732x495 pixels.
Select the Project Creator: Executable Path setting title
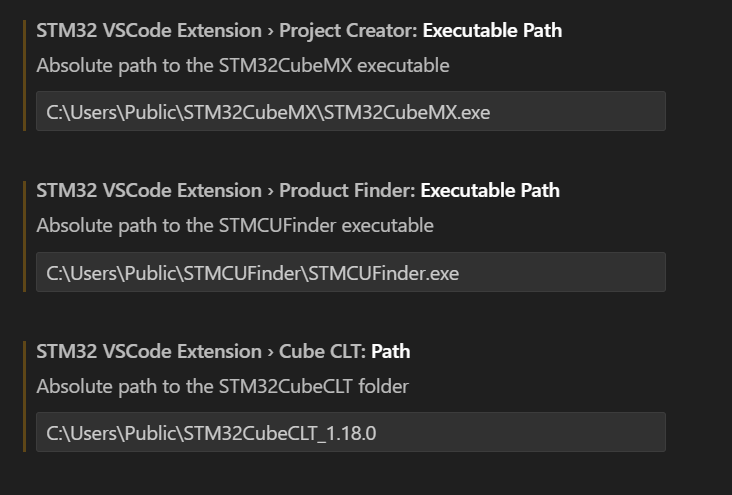point(299,30)
